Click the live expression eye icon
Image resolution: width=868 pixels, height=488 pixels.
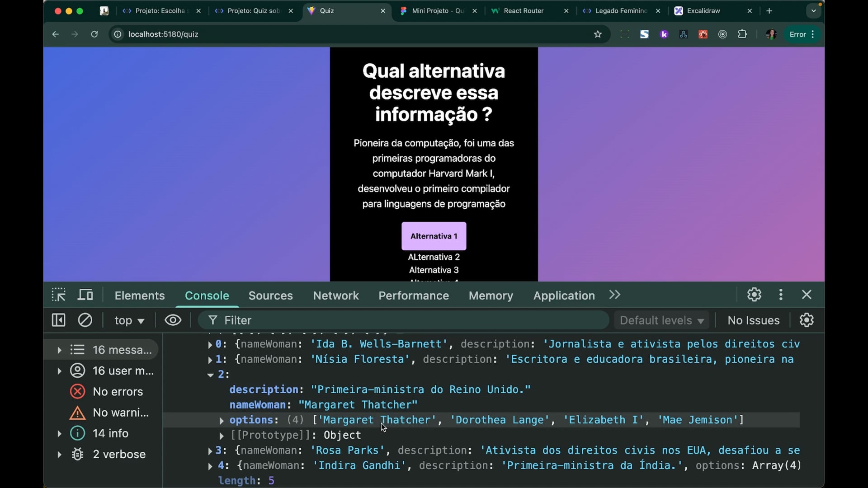(173, 320)
